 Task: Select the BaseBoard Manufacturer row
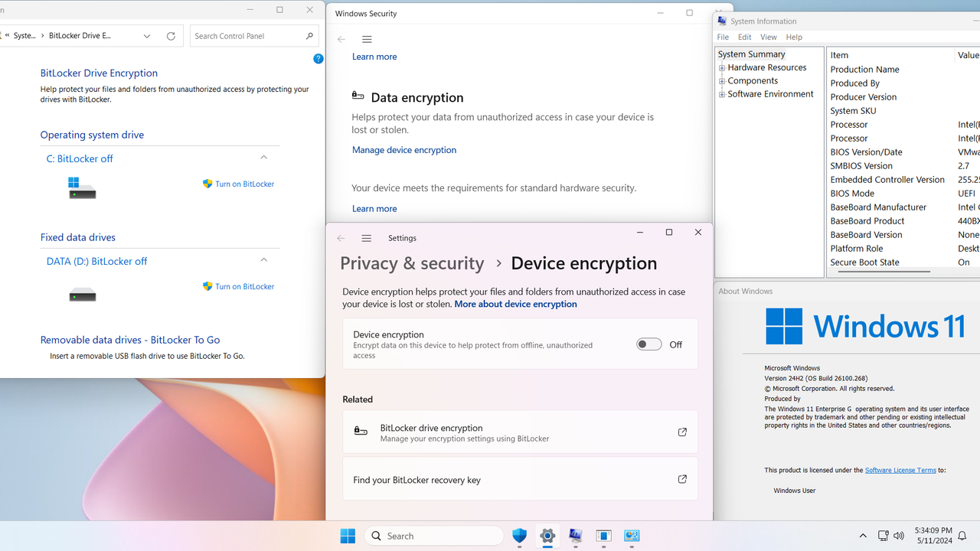[x=903, y=207]
